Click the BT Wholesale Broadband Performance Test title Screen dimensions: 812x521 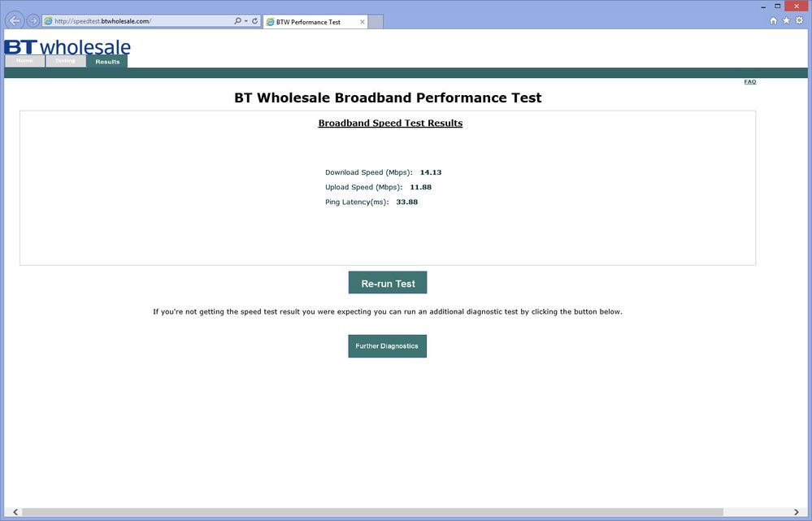tap(388, 98)
